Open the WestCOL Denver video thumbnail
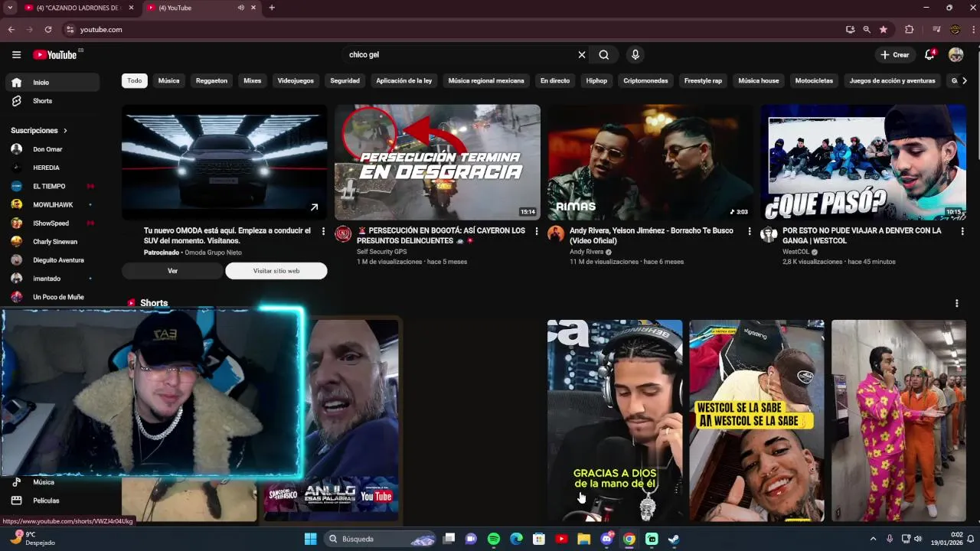 coord(863,162)
